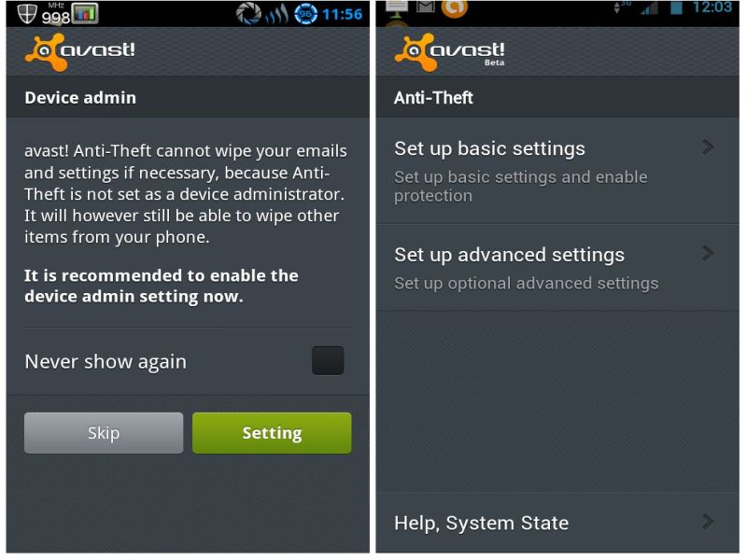Tap the avast! Beta logo on Anti-Theft screen
The height and width of the screenshot is (560, 747).
[x=450, y=52]
